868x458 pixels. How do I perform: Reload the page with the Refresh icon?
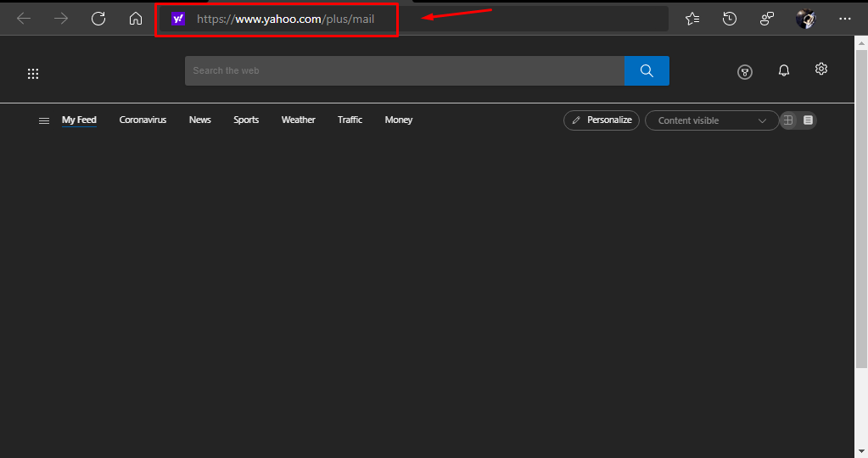coord(98,19)
